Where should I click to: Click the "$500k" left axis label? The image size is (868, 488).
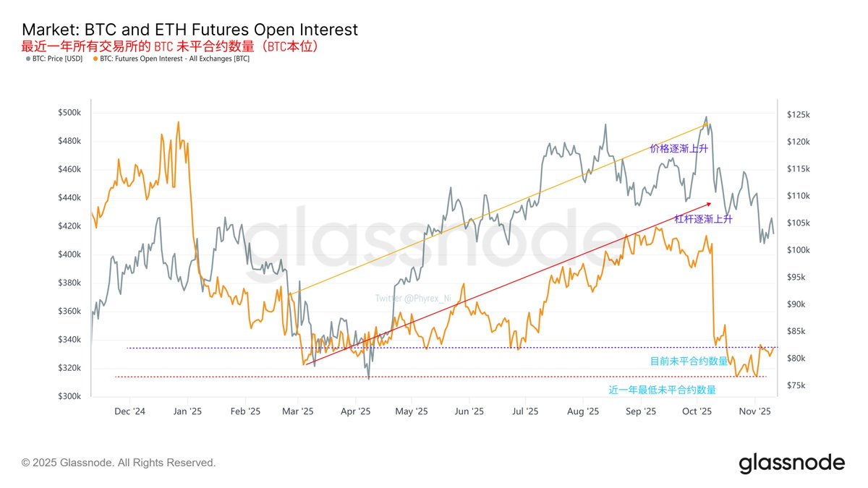(x=70, y=114)
